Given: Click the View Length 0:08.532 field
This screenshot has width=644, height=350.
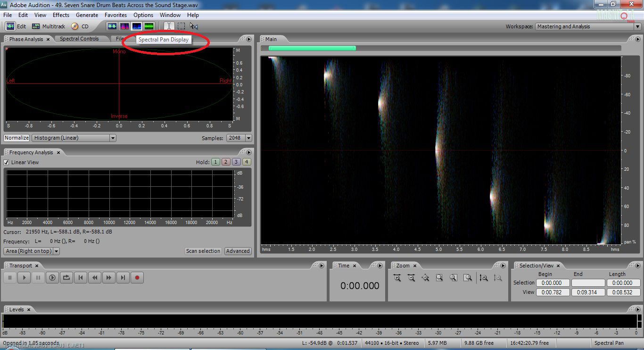Looking at the screenshot, I should pyautogui.click(x=623, y=292).
